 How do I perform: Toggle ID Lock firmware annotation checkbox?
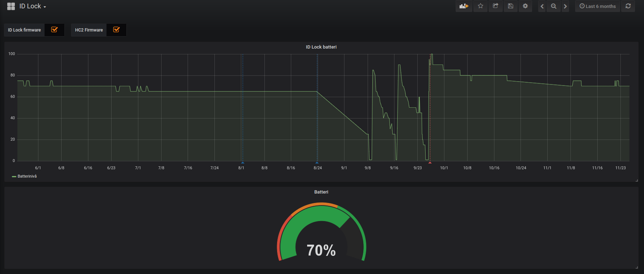[x=54, y=30]
